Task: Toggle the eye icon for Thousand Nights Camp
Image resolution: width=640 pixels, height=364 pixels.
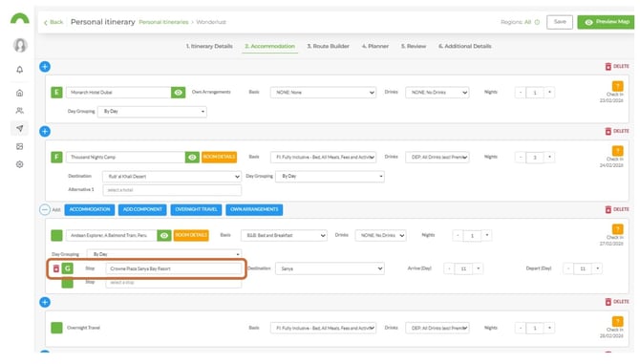Action: pyautogui.click(x=192, y=157)
